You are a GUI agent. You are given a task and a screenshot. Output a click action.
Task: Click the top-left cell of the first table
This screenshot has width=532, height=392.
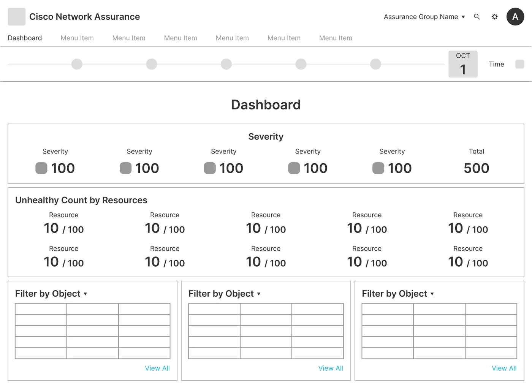(x=41, y=309)
